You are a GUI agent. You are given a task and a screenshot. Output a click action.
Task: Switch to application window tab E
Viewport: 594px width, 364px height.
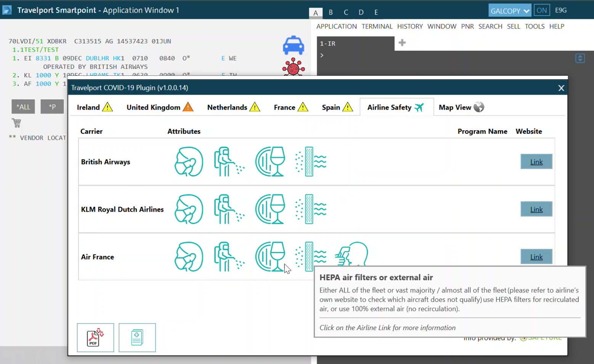click(x=376, y=12)
